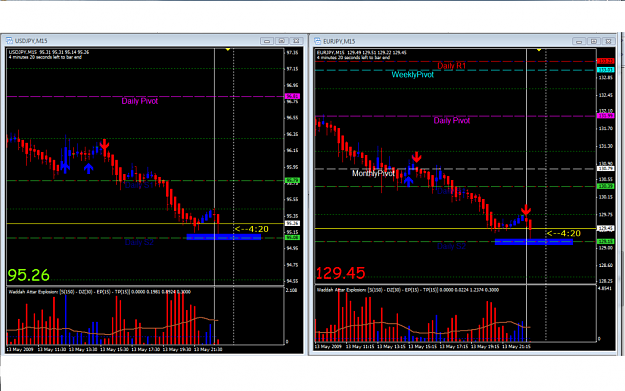Click the cyan weekly pivot price tag on EURJPY axis
625x391 pixels.
click(x=605, y=70)
